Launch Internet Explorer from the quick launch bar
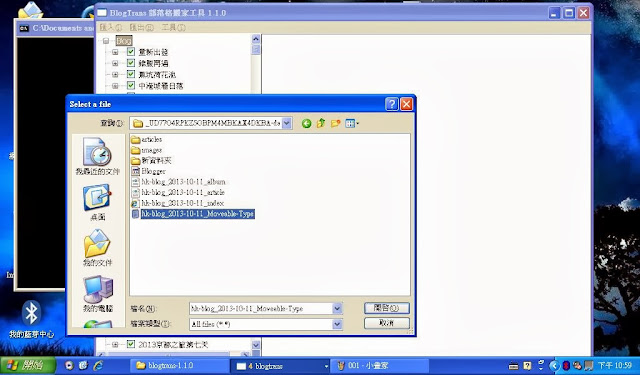The height and width of the screenshot is (375, 640). click(98, 365)
